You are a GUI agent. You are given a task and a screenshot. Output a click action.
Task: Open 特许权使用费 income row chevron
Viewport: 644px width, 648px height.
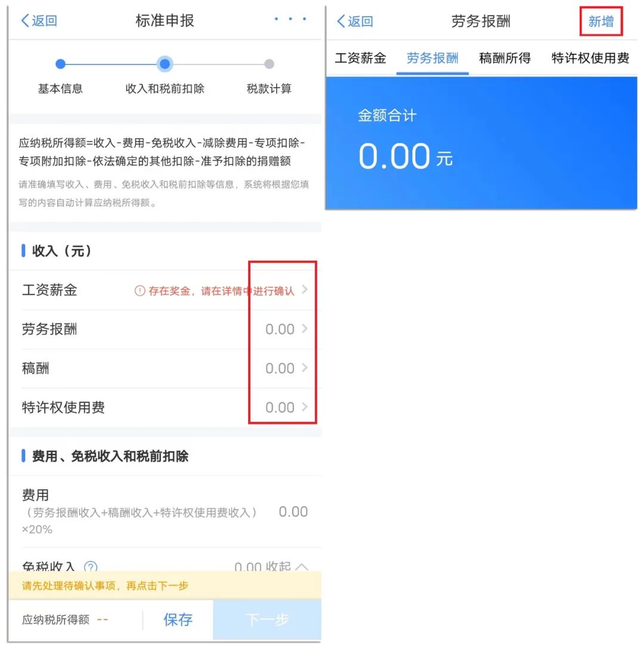coord(305,407)
